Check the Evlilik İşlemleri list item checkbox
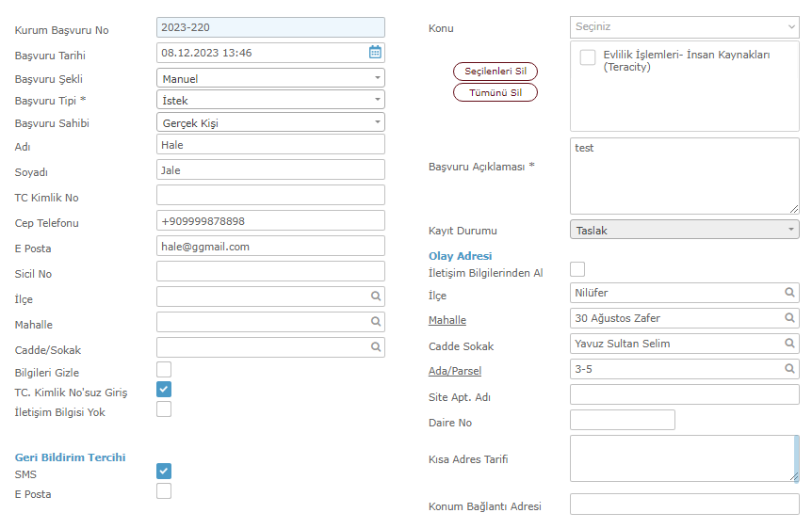Image resolution: width=812 pixels, height=529 pixels. (587, 57)
